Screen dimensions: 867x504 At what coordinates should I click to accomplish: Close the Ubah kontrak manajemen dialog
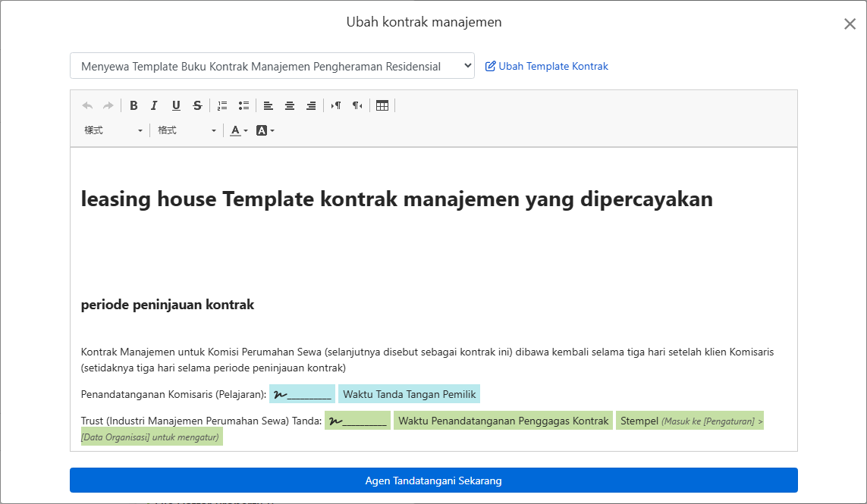pyautogui.click(x=850, y=23)
